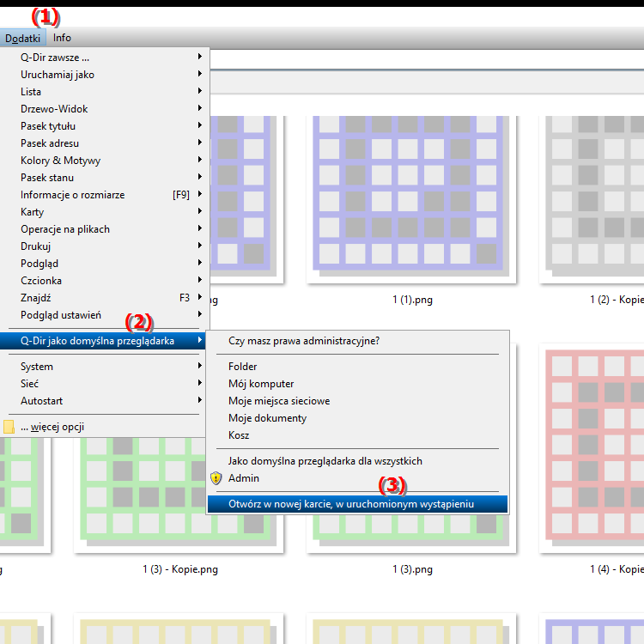Choose Folder in the submenu
The image size is (644, 644).
(357, 367)
